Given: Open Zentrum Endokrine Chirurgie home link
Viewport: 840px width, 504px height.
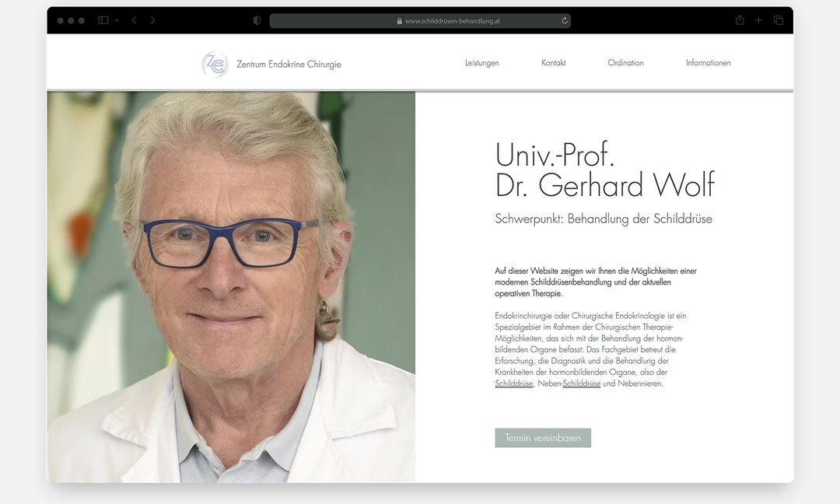Looking at the screenshot, I should pyautogui.click(x=289, y=65).
